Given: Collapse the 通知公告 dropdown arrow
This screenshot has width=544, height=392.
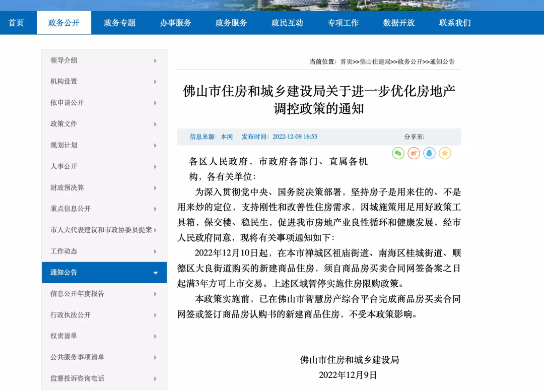Looking at the screenshot, I should coord(156,273).
